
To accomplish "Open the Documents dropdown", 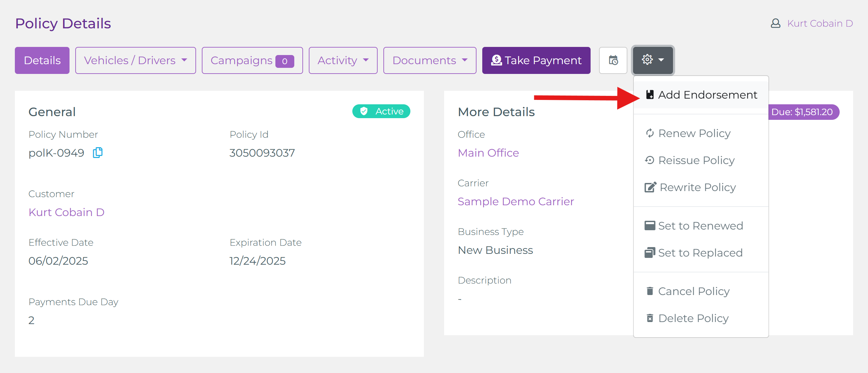I will 430,60.
